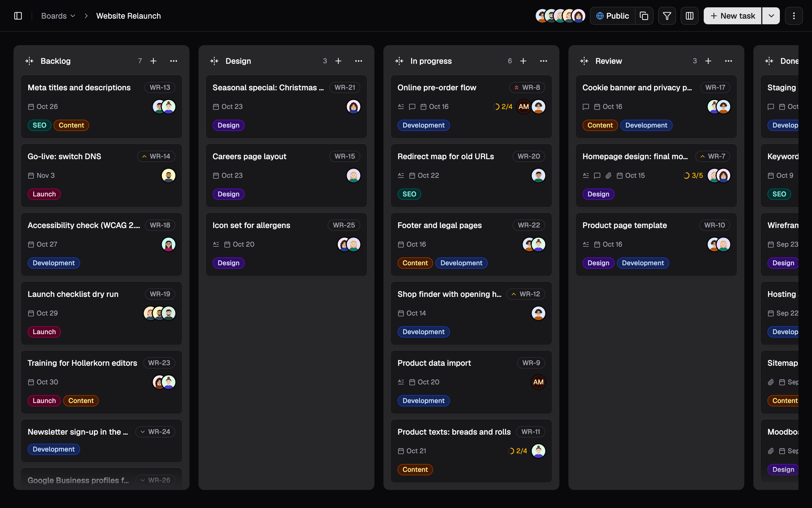The image size is (812, 508).
Task: Click the WR-12 priority badge
Action: click(x=526, y=294)
